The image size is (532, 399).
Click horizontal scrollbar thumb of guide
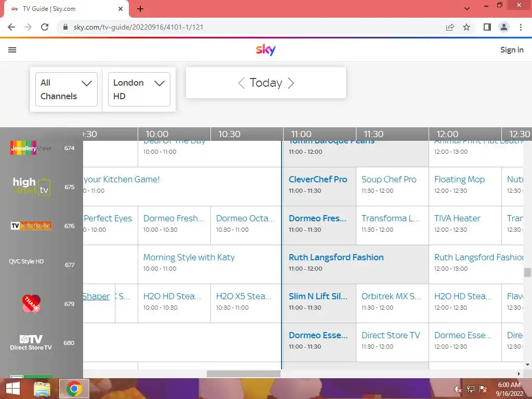coord(243,374)
